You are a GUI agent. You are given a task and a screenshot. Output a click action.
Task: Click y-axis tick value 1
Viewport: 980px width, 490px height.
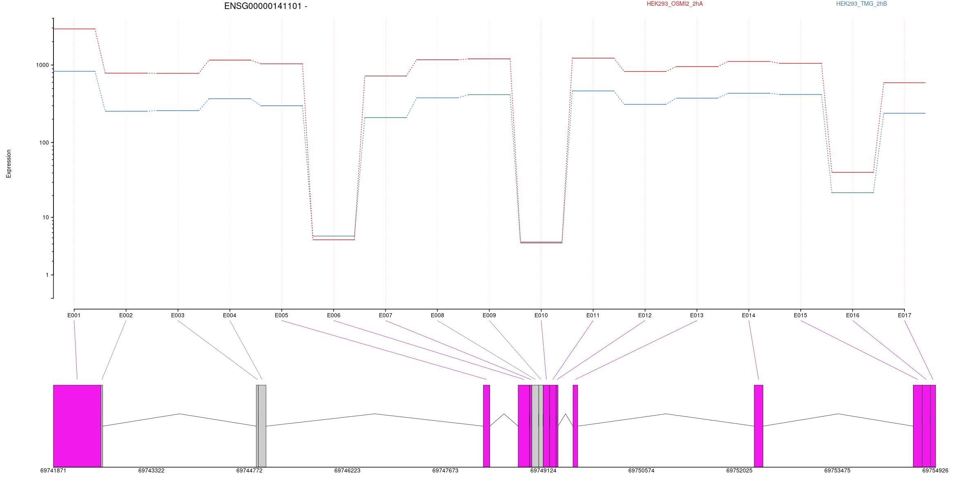tap(47, 275)
